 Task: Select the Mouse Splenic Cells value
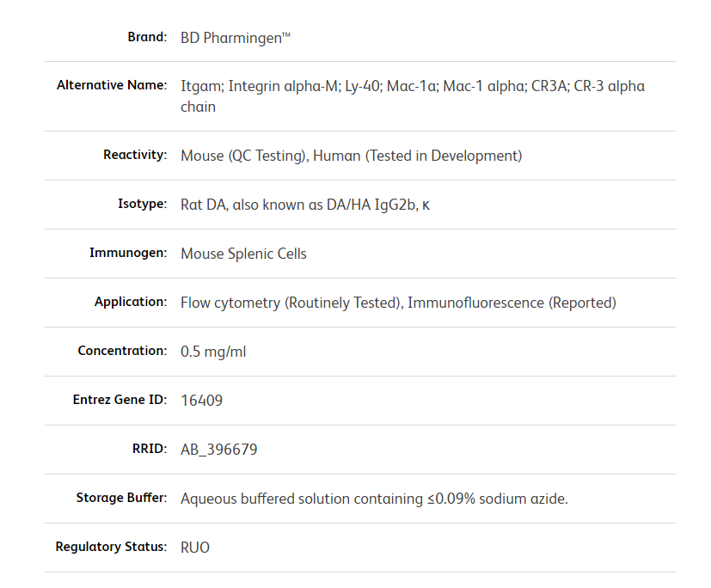pyautogui.click(x=243, y=254)
